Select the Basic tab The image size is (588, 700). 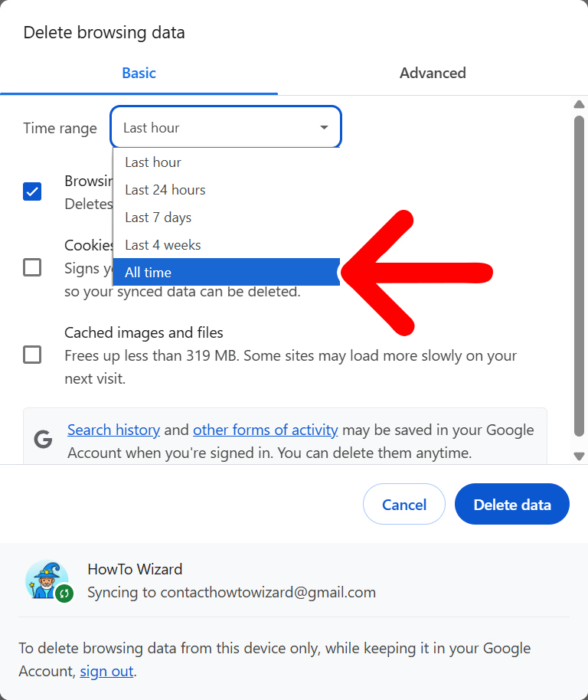point(139,74)
